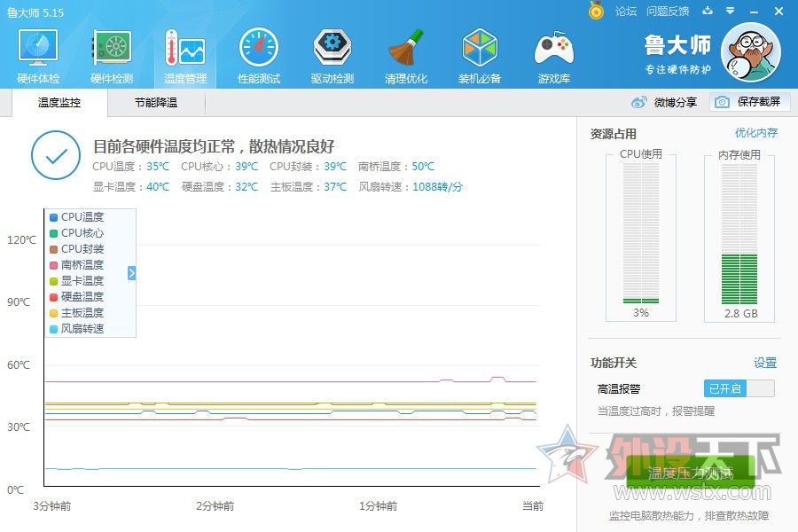
Task: Click the CPU使用 usage bar meter
Action: click(x=641, y=234)
